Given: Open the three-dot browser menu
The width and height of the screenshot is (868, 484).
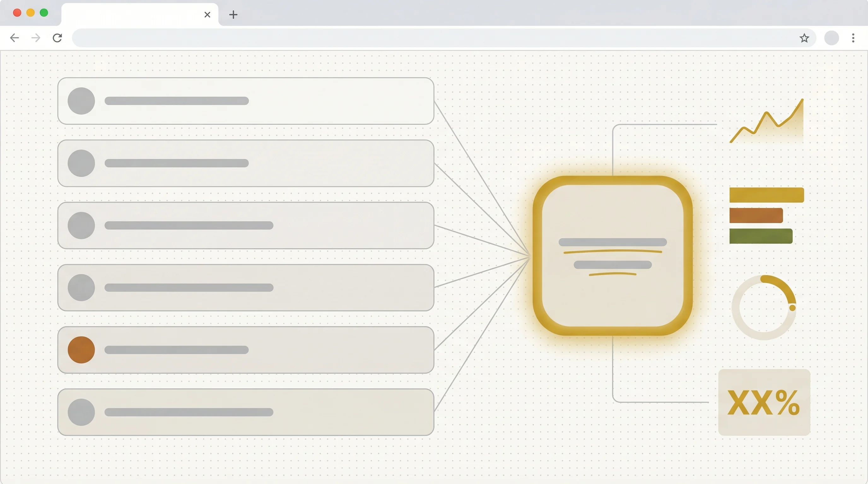Looking at the screenshot, I should (x=853, y=38).
